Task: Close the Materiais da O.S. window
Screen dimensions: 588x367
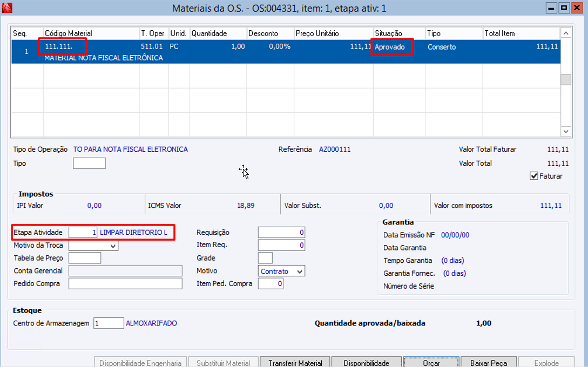Action: [x=576, y=8]
